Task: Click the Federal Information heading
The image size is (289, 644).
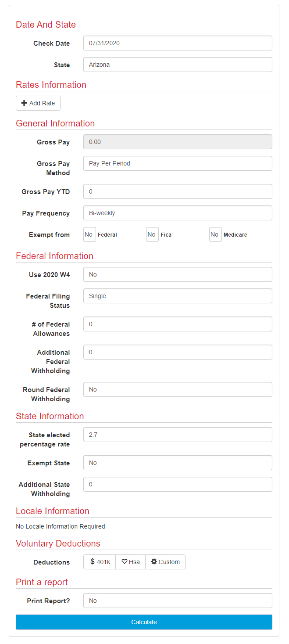Action: click(54, 256)
